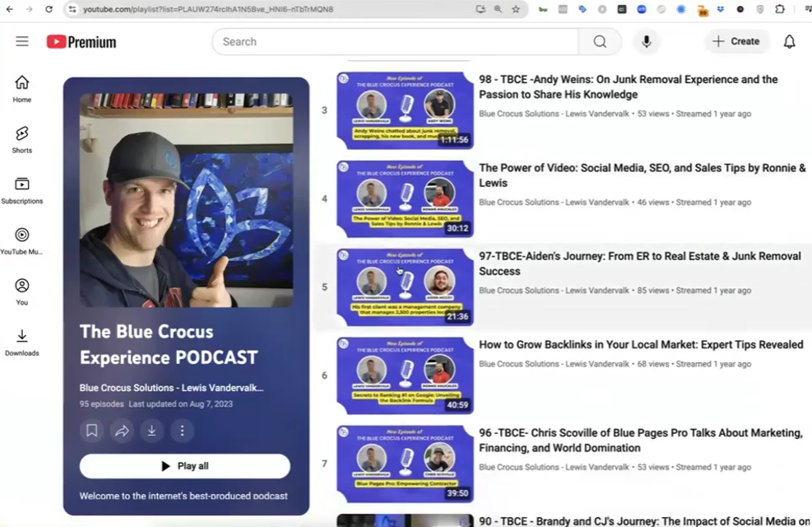
Task: Click browser forward arrow
Action: point(29,9)
